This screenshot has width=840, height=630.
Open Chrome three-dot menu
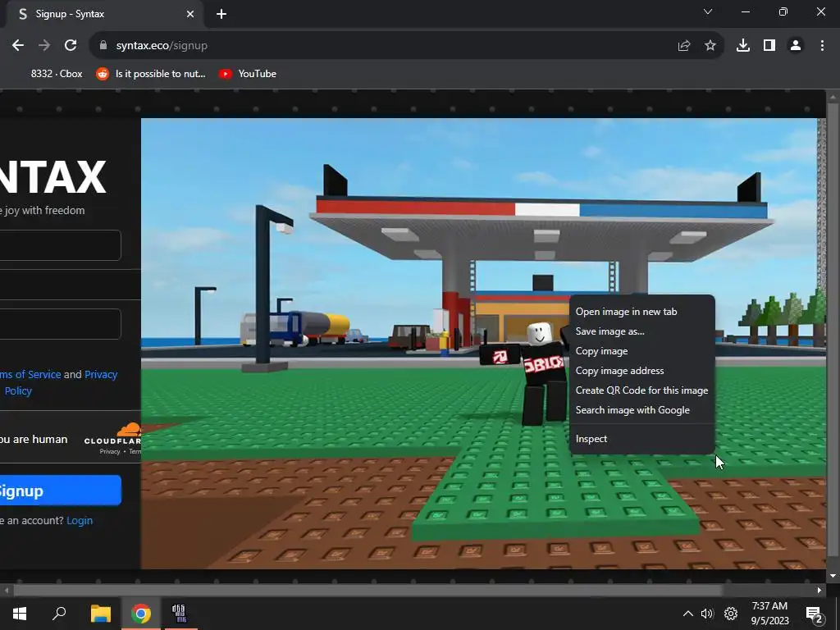822,46
